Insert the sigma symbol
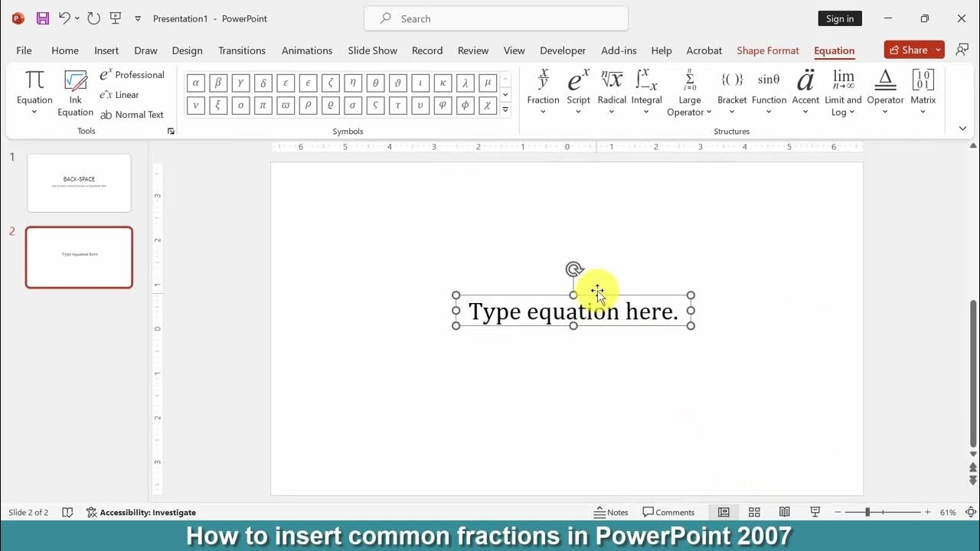The width and height of the screenshot is (980, 551). (353, 106)
